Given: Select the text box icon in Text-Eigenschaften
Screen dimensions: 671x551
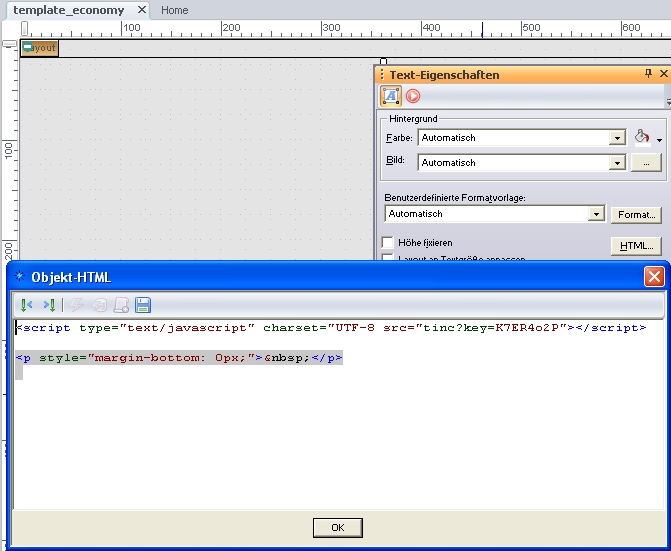Looking at the screenshot, I should pos(390,96).
